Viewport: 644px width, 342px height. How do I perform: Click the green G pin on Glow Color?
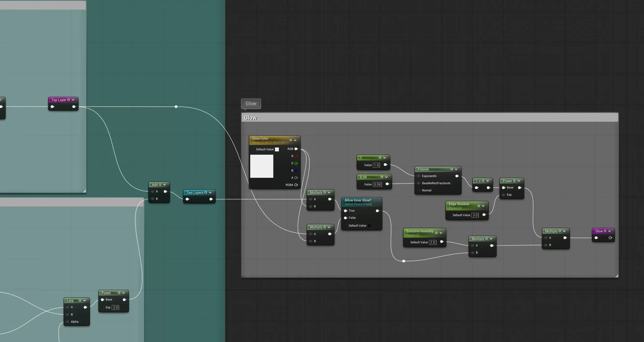tap(296, 163)
